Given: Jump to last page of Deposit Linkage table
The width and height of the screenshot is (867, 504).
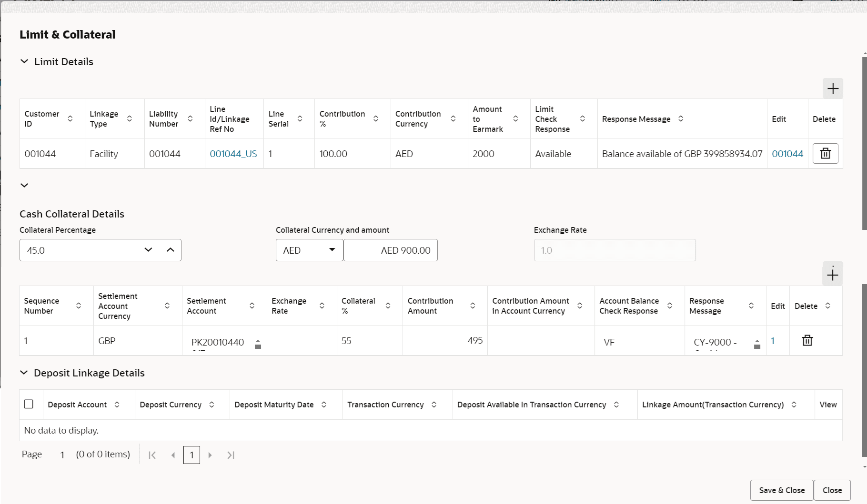Looking at the screenshot, I should coord(231,455).
